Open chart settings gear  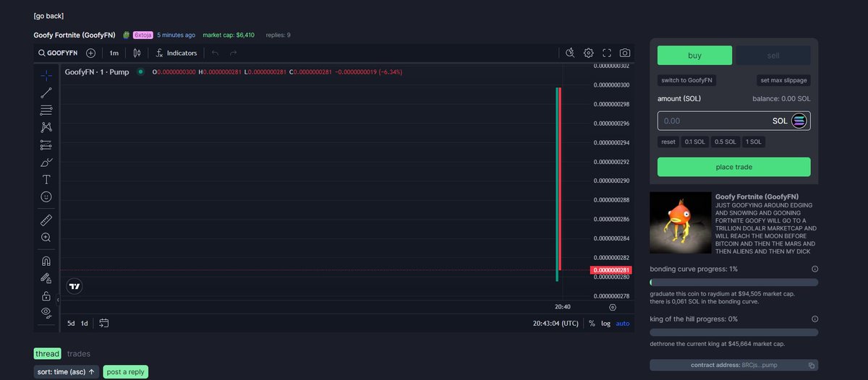click(x=589, y=53)
